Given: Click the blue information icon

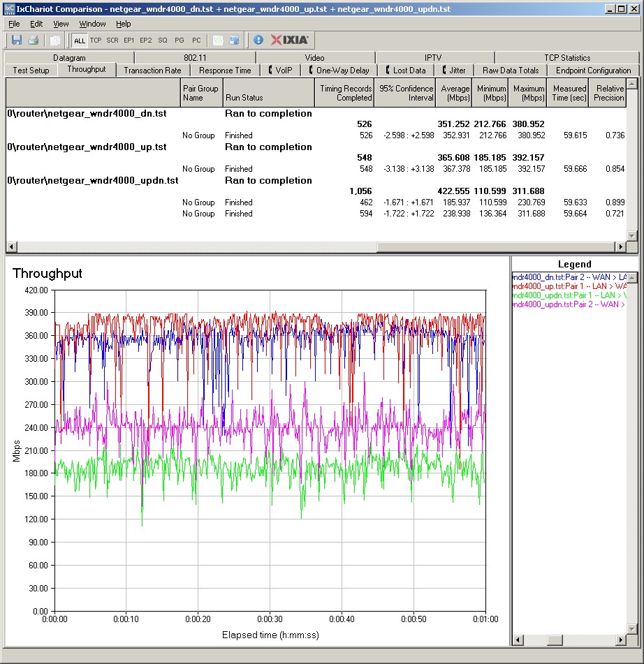Looking at the screenshot, I should (258, 40).
